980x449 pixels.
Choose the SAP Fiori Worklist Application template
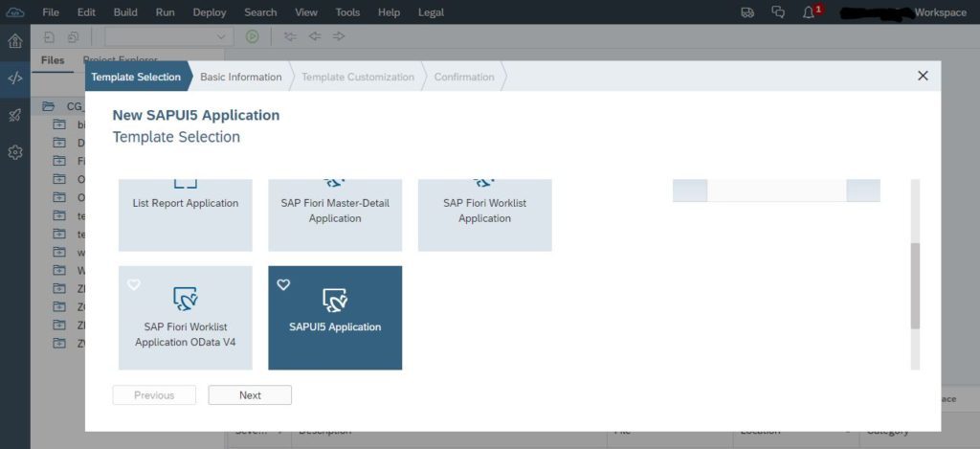click(485, 214)
